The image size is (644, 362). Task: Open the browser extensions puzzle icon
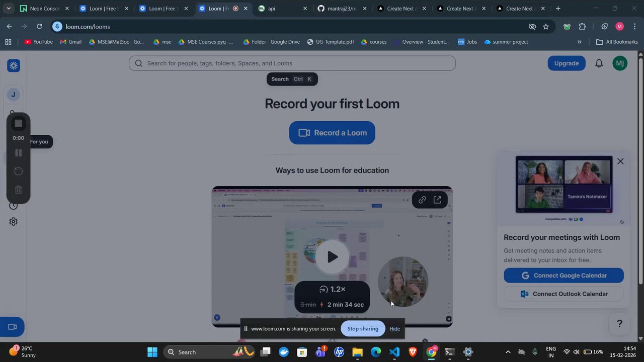pyautogui.click(x=583, y=27)
